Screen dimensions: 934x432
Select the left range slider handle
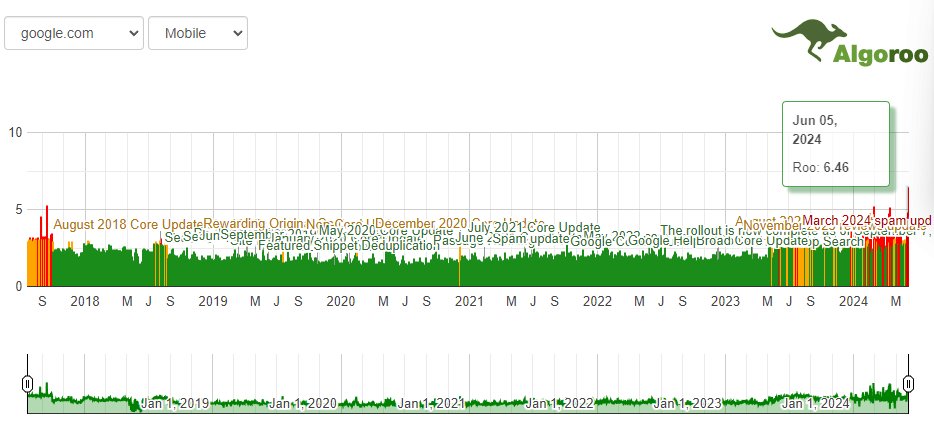click(27, 384)
